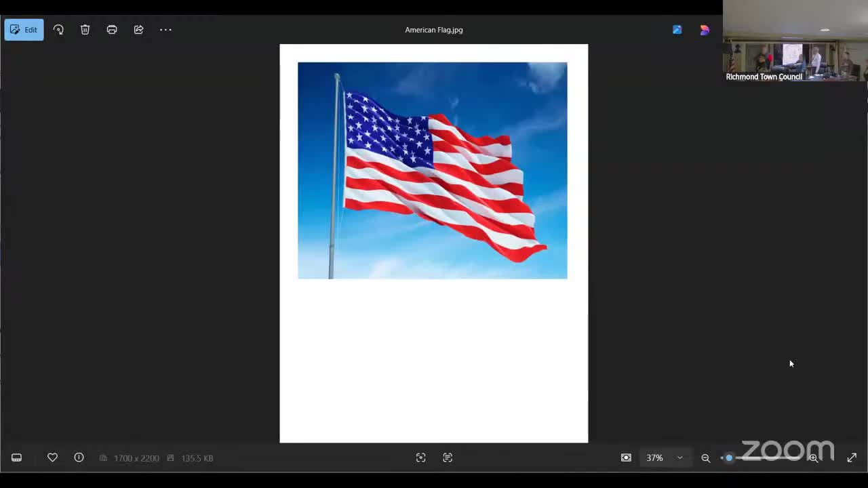Click the zoom slider handle
This screenshot has height=488, width=868.
[729, 458]
